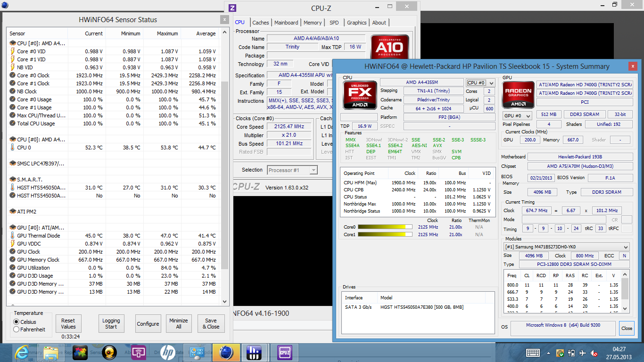Select the GPU Memory Clock row

click(113, 260)
